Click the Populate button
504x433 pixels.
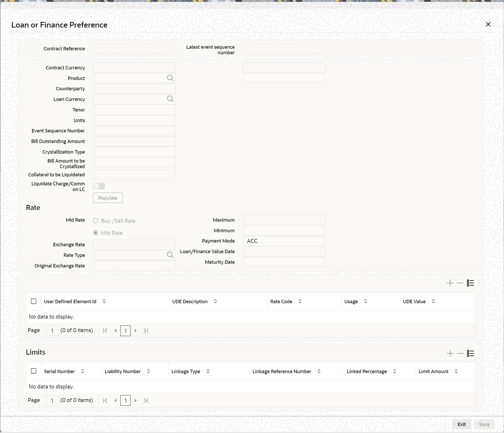coord(108,198)
